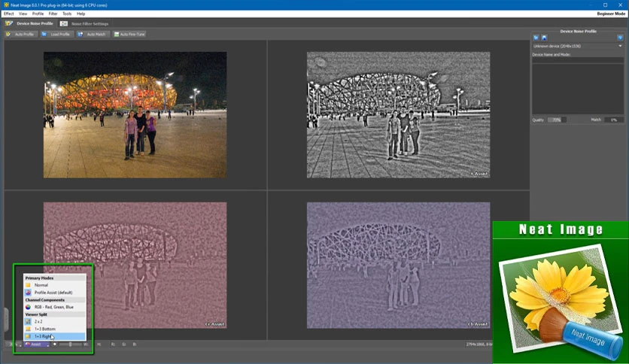This screenshot has width=629, height=364.
Task: Open the Effect menu
Action: pyautogui.click(x=9, y=14)
